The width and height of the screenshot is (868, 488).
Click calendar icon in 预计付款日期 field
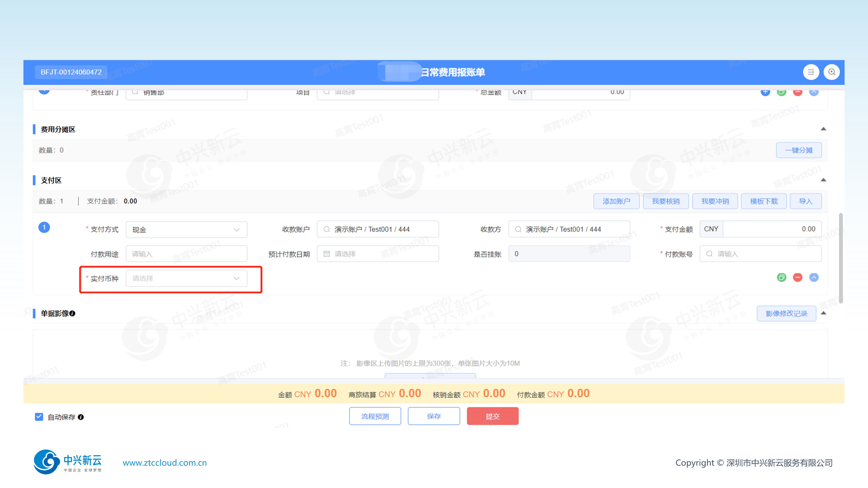[327, 254]
